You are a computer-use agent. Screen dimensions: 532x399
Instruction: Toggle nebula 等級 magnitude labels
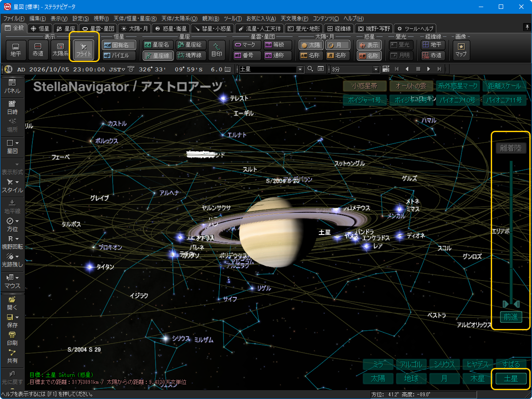coord(278,45)
